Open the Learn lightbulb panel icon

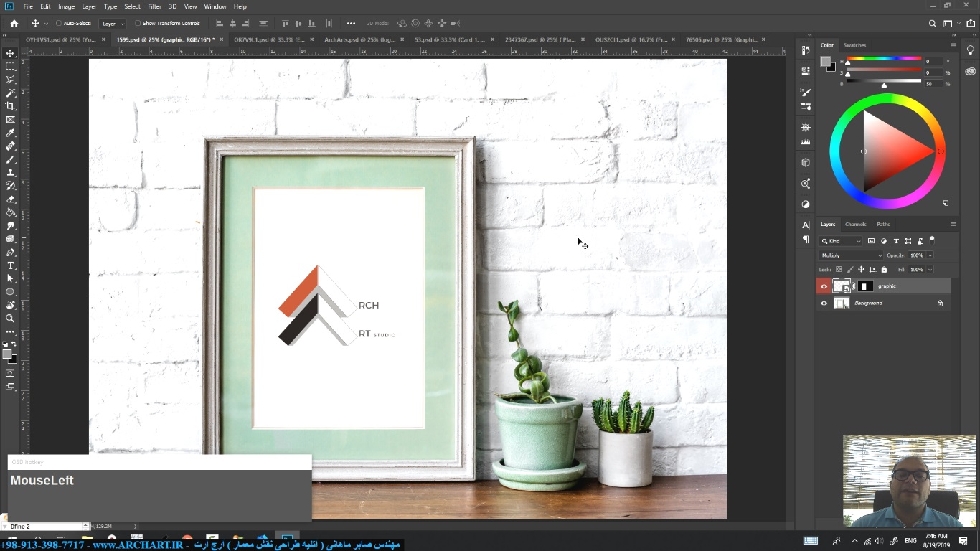coord(971,50)
